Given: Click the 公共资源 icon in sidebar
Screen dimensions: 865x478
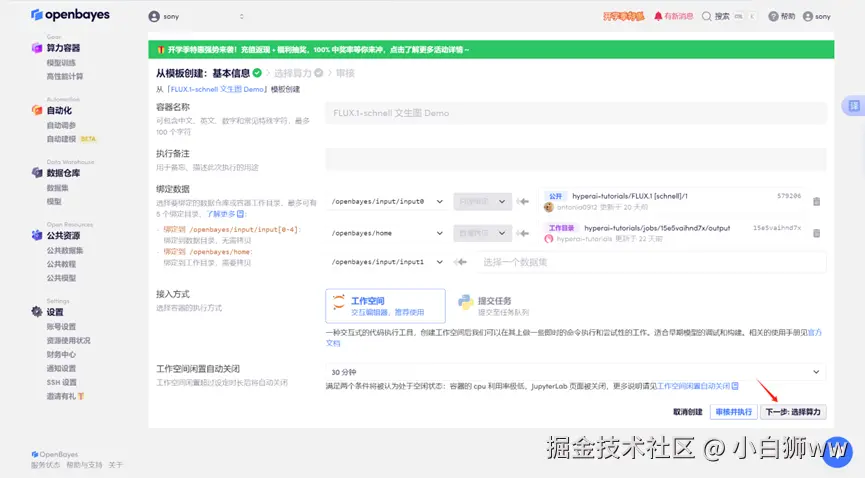Looking at the screenshot, I should (37, 235).
